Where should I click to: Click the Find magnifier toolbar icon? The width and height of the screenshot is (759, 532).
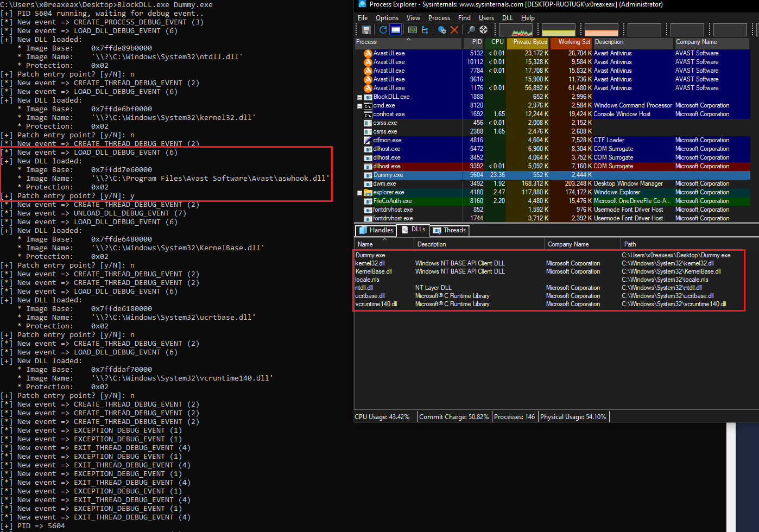pos(471,30)
